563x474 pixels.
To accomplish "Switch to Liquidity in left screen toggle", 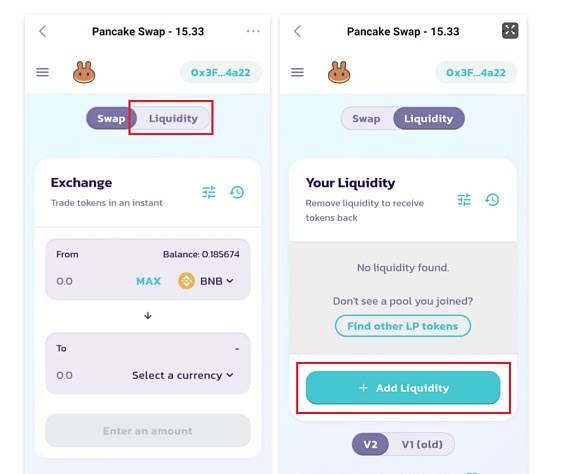I will 173,118.
